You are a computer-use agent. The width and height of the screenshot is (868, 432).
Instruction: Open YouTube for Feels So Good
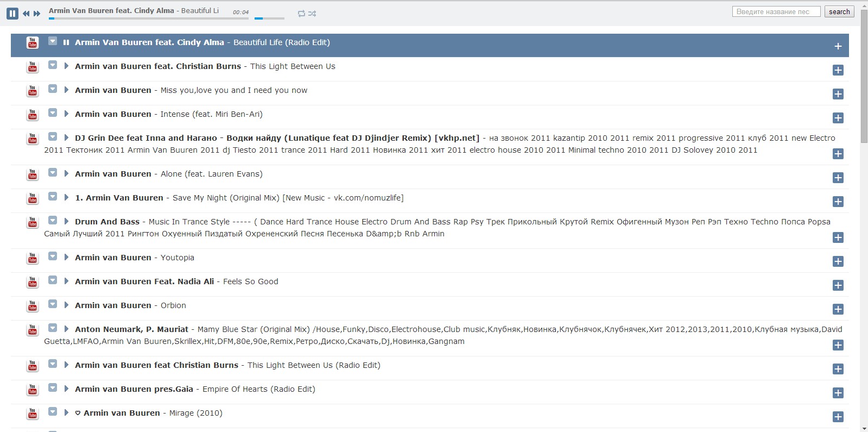click(x=33, y=282)
